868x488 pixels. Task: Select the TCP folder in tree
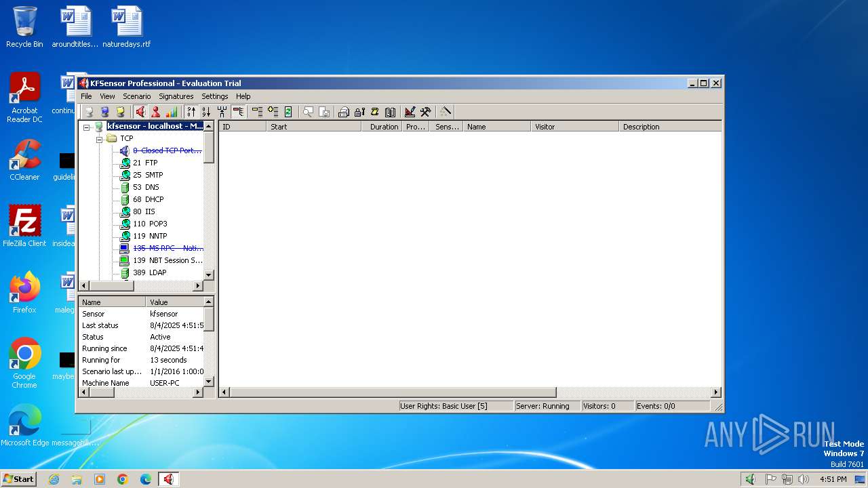pos(127,138)
